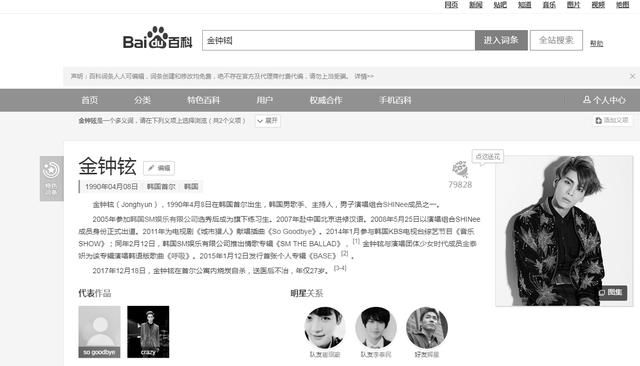Click the Baidu Baike paw logo
This screenshot has width=640, height=366.
[x=158, y=38]
